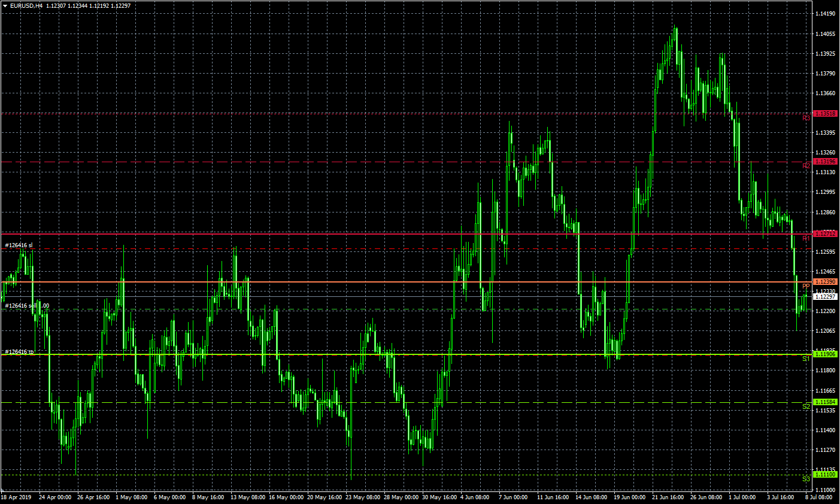
Task: Click the 1.13260 price scale value
Action: coord(826,153)
